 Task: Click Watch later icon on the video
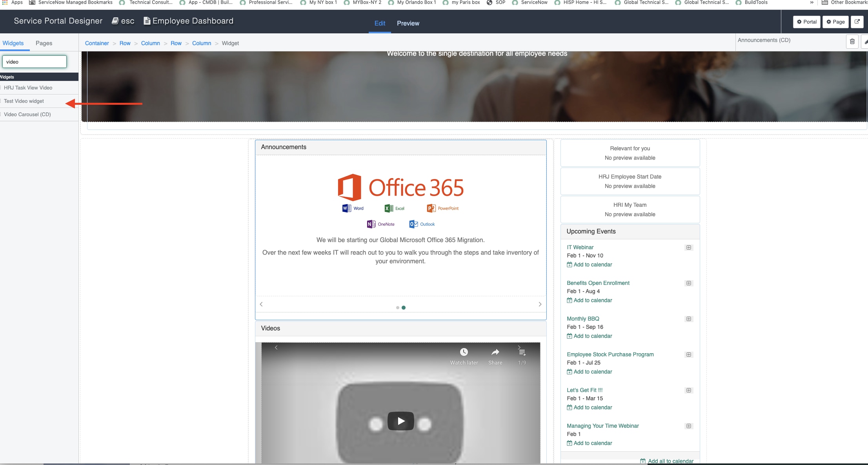(464, 352)
